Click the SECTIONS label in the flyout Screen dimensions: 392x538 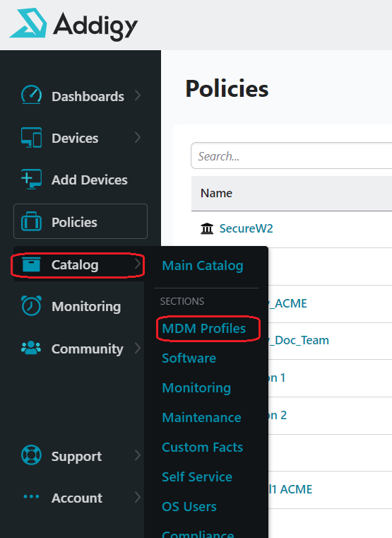point(182,301)
